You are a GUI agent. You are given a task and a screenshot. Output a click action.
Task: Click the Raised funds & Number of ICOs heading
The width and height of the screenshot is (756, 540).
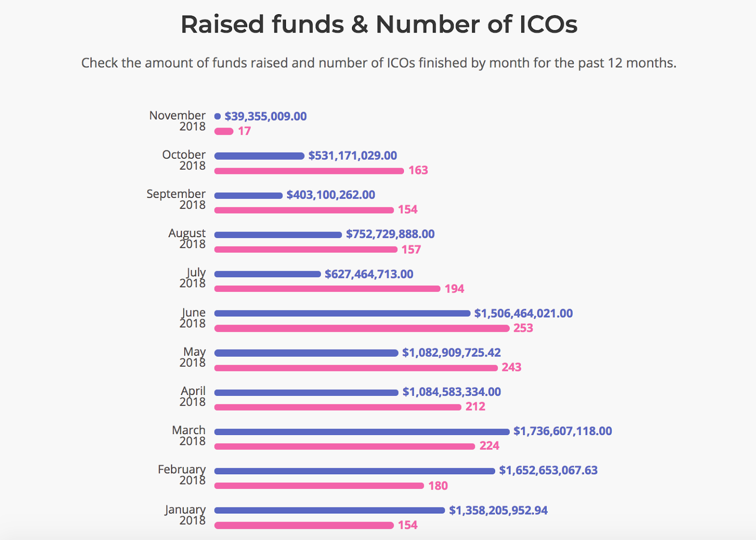click(x=379, y=24)
